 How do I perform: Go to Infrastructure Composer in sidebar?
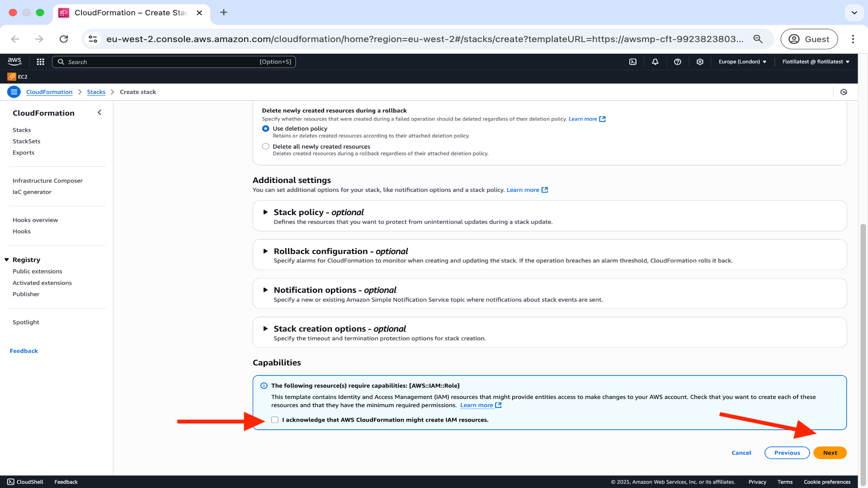[47, 181]
